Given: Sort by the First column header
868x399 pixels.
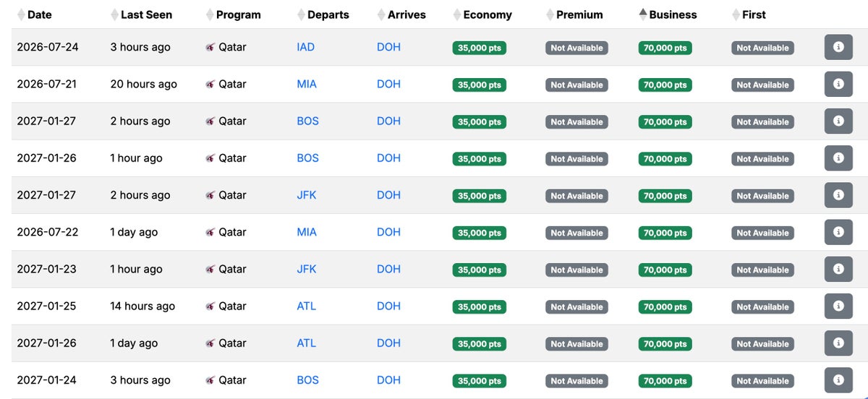Looking at the screenshot, I should pos(754,14).
